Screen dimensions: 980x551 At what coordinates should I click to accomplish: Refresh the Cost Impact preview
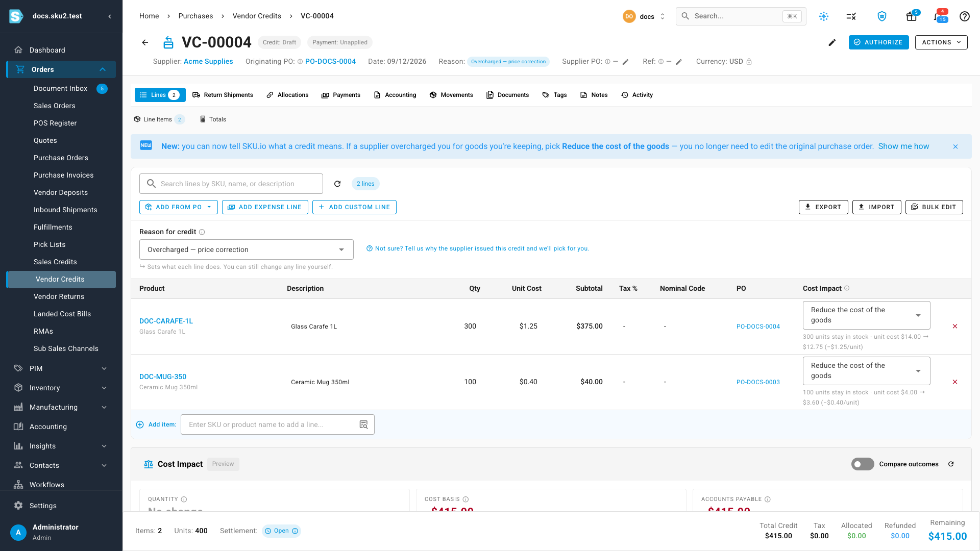click(951, 464)
